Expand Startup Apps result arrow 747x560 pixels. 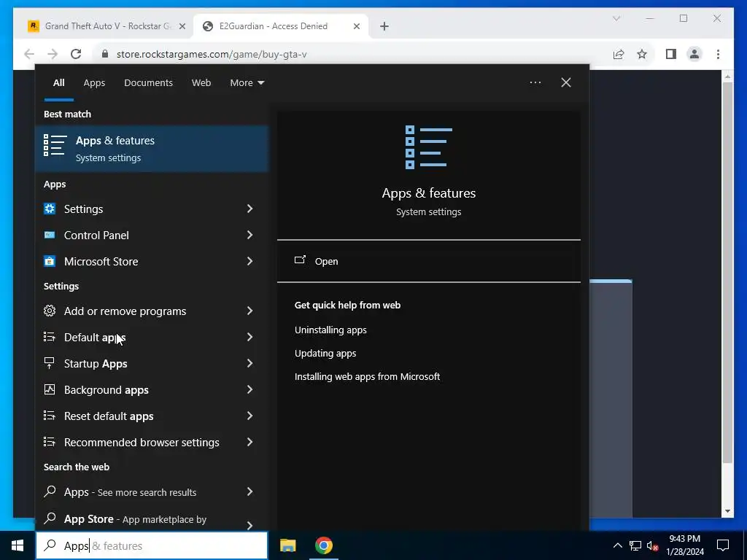click(249, 363)
